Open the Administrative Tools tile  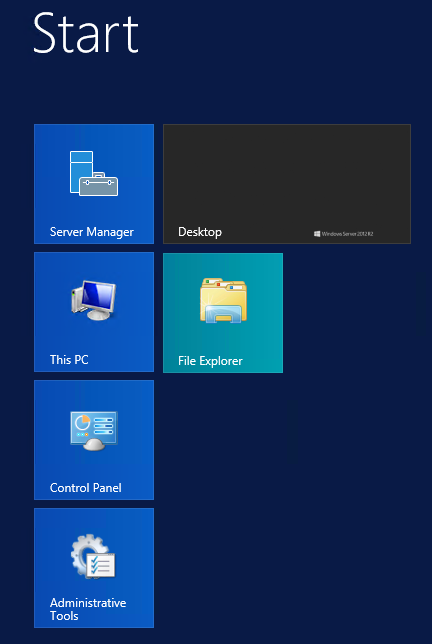tap(94, 568)
